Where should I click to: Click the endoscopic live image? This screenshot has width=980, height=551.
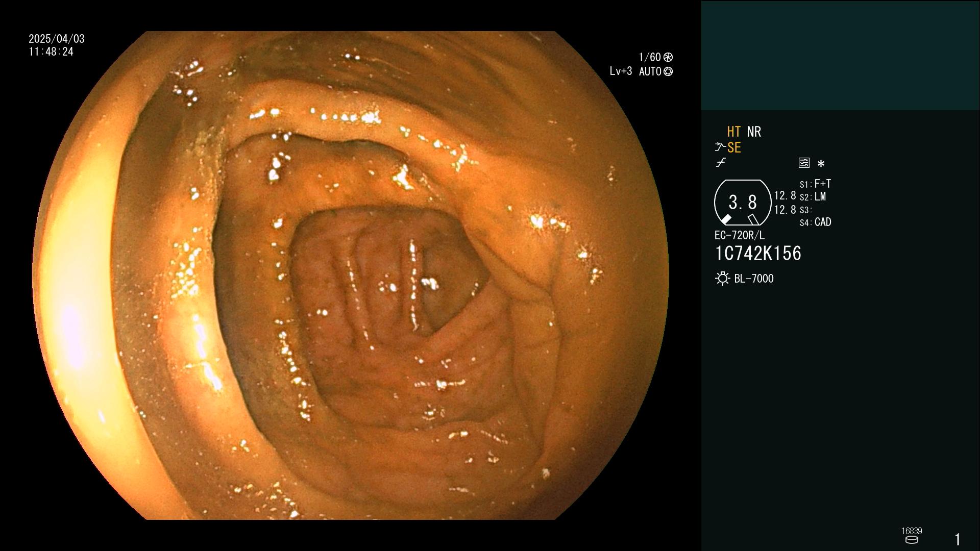[351, 275]
